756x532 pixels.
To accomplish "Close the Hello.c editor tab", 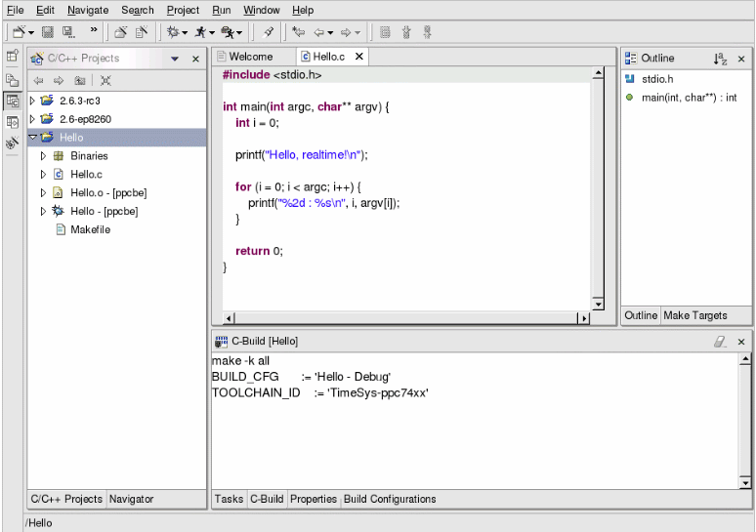I will 359,57.
